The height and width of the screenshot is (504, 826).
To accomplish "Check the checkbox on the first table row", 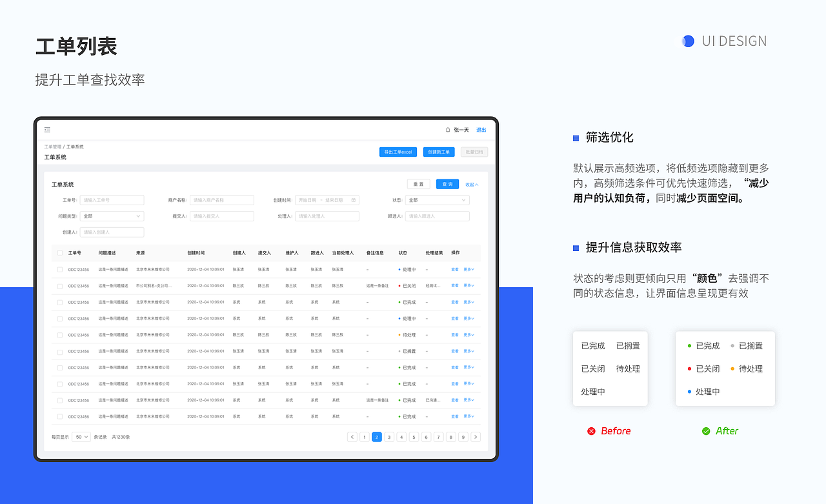I will 59,269.
